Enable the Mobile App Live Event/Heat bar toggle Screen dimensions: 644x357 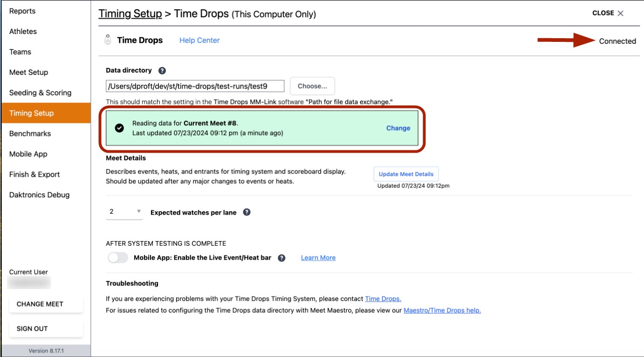(118, 257)
